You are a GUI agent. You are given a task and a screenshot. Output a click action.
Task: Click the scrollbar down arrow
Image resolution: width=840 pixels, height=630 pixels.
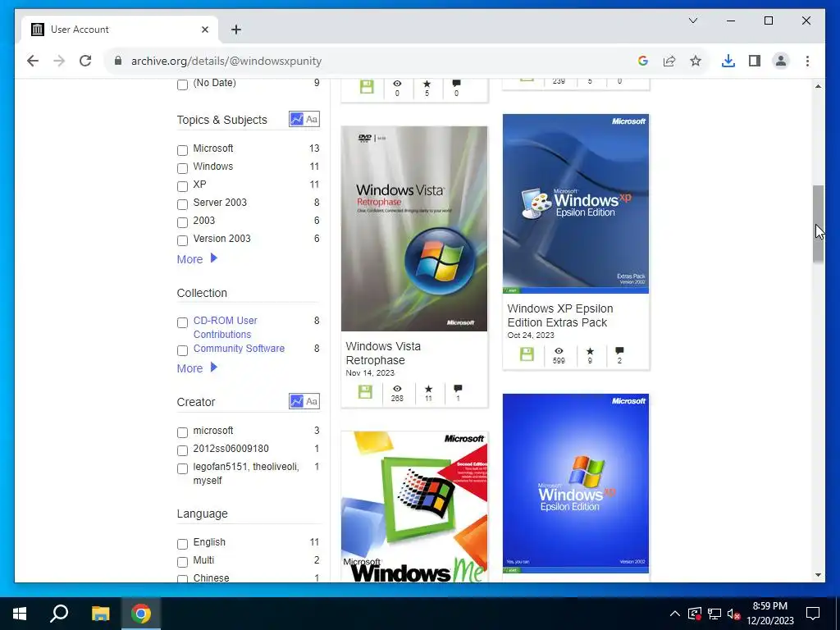pos(818,575)
